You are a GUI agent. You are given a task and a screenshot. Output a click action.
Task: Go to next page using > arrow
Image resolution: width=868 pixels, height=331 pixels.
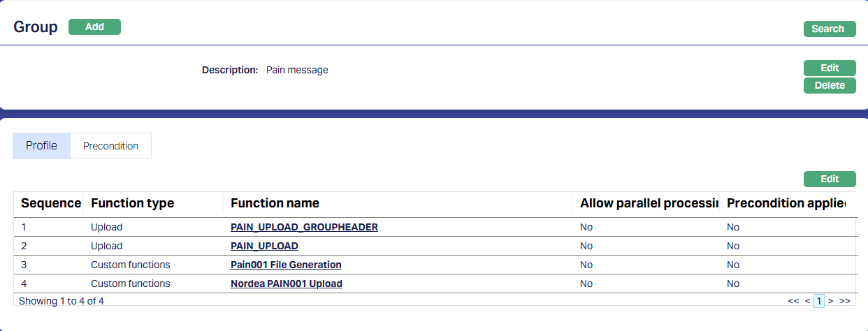(830, 301)
